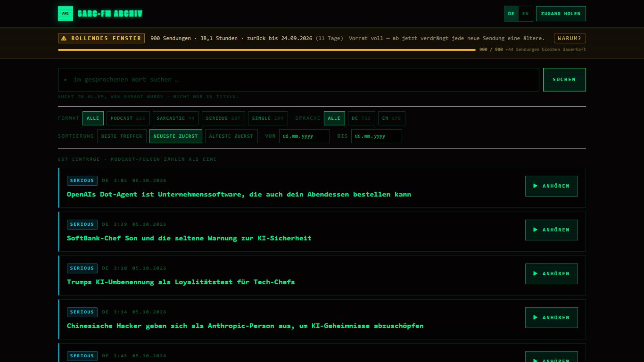The width and height of the screenshot is (644, 362).
Task: Sort by ÄLTESTE ZUERST
Action: [231, 136]
